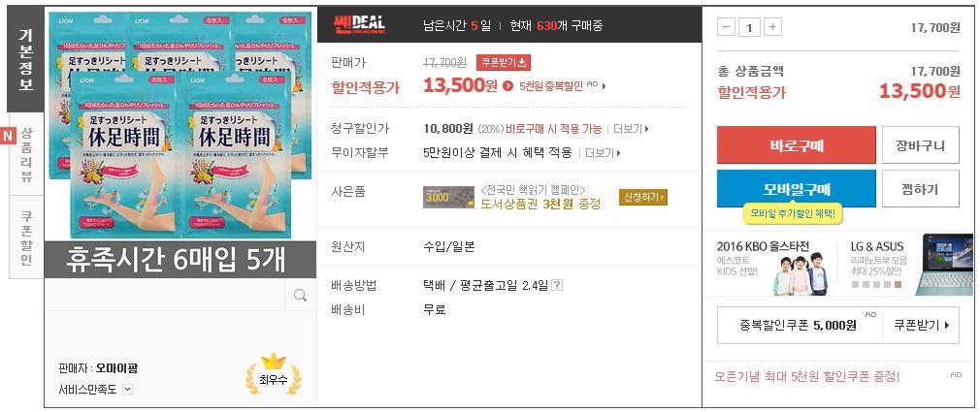Screen dimensions: 980x412
Task: Click the 3000 book voucher image
Action: click(x=448, y=197)
